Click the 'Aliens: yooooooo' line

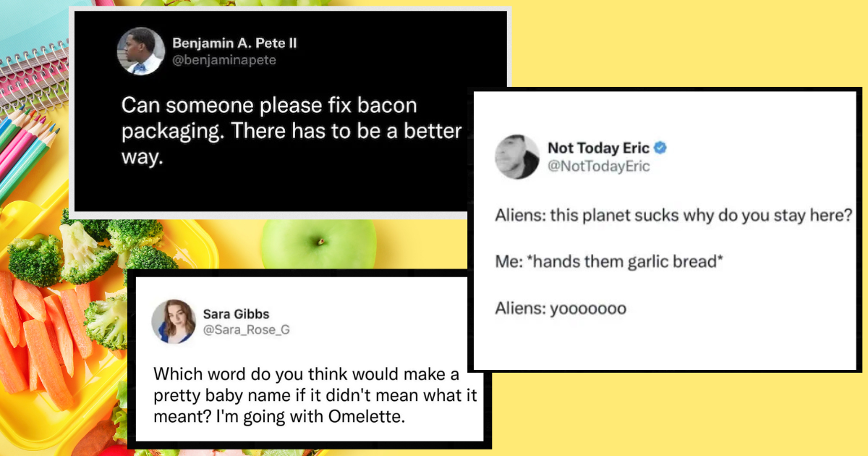click(x=561, y=309)
